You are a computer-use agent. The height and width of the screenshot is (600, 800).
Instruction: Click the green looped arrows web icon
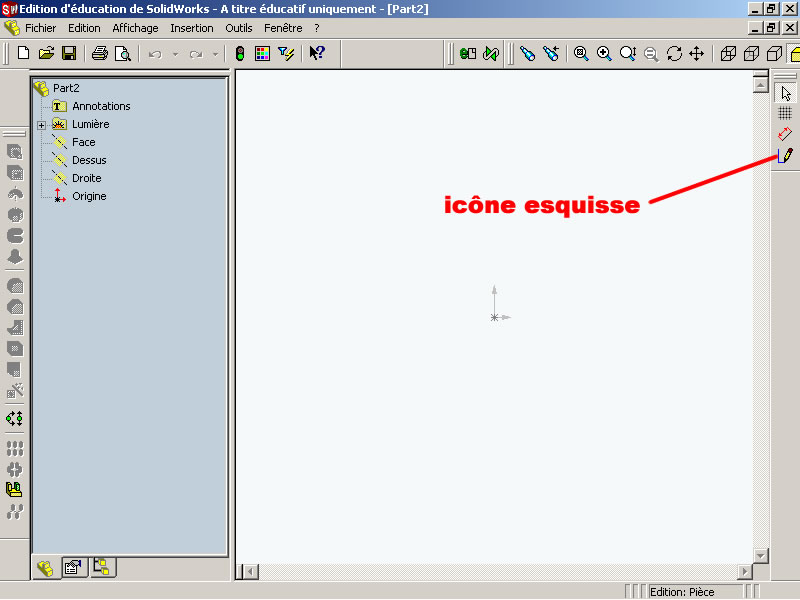pyautogui.click(x=491, y=54)
